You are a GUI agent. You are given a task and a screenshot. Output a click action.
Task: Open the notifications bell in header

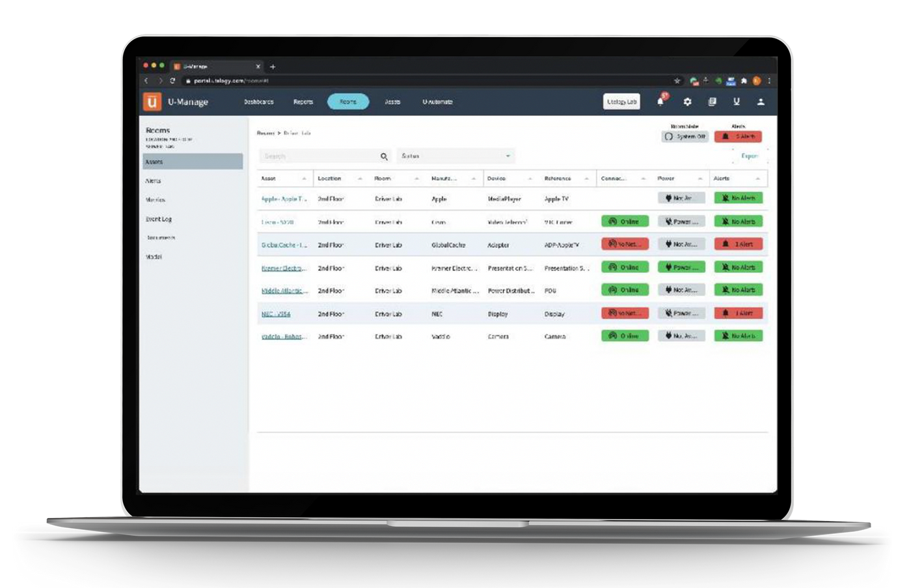coord(660,102)
